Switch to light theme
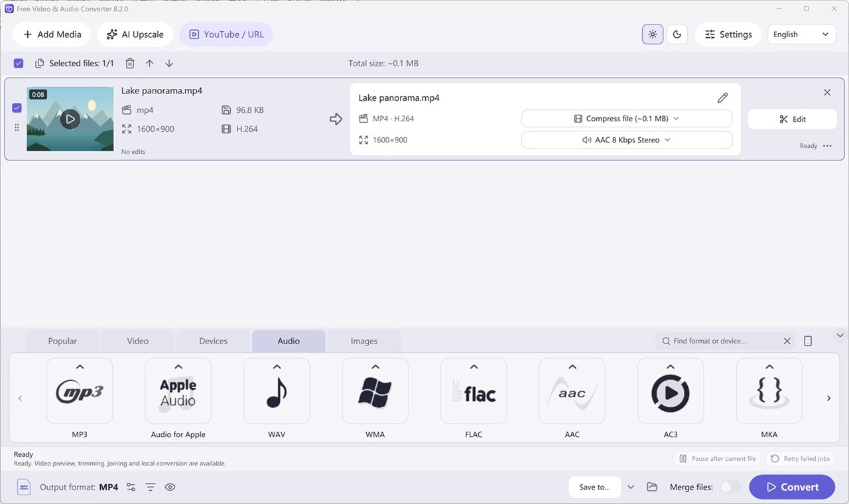Image resolution: width=849 pixels, height=504 pixels. 653,34
